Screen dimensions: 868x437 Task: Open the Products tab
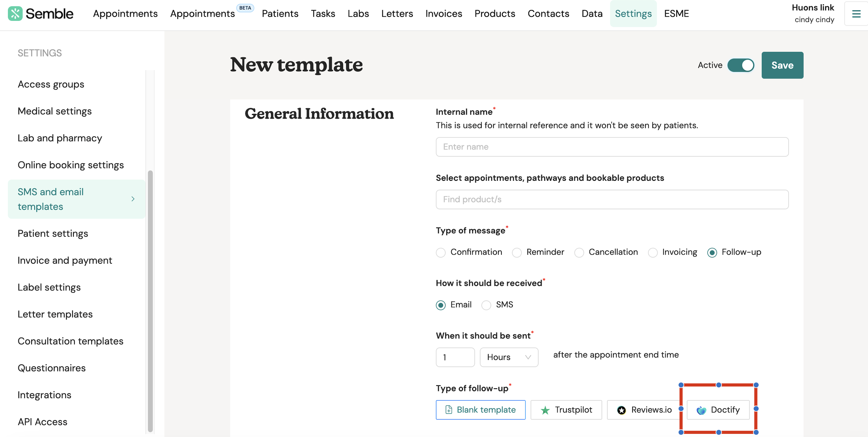(495, 13)
